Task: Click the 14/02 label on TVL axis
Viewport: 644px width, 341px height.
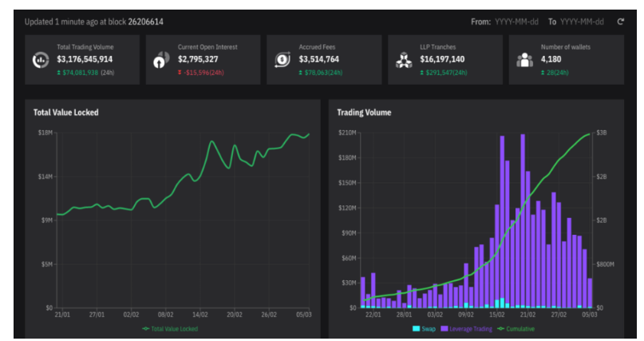Action: tap(200, 315)
